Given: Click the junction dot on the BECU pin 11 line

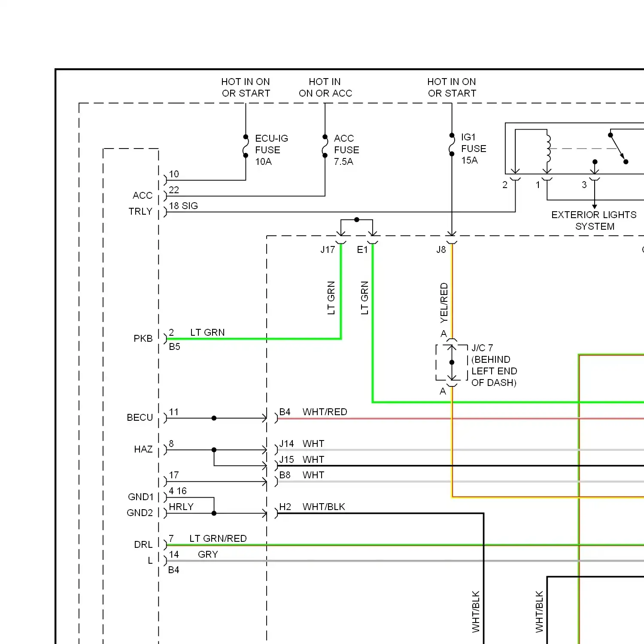Looking at the screenshot, I should 214,418.
